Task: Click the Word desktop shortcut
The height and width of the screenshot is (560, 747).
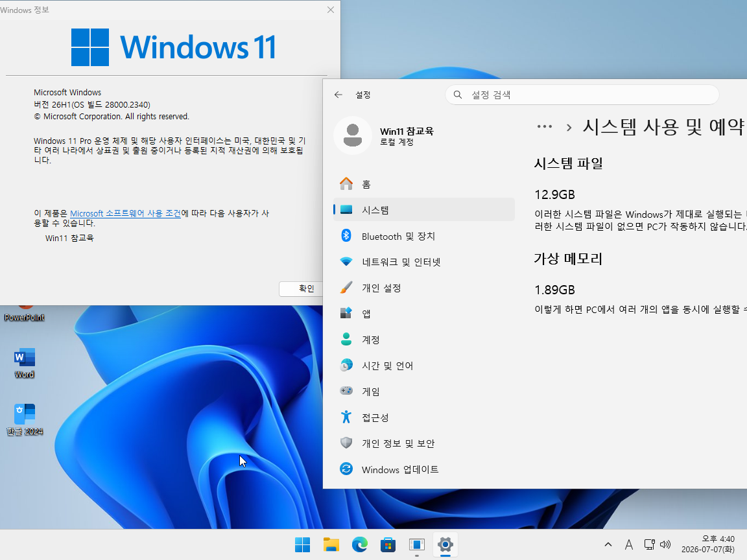Action: click(x=24, y=363)
